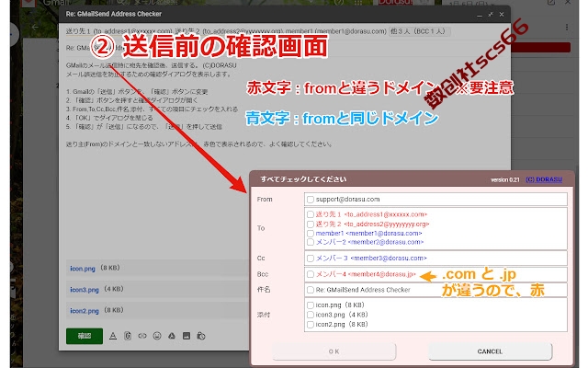The image size is (588, 368).
Task: Confirm Bcc メンバー4 member4@dorasu.jp checkbox
Action: point(311,274)
